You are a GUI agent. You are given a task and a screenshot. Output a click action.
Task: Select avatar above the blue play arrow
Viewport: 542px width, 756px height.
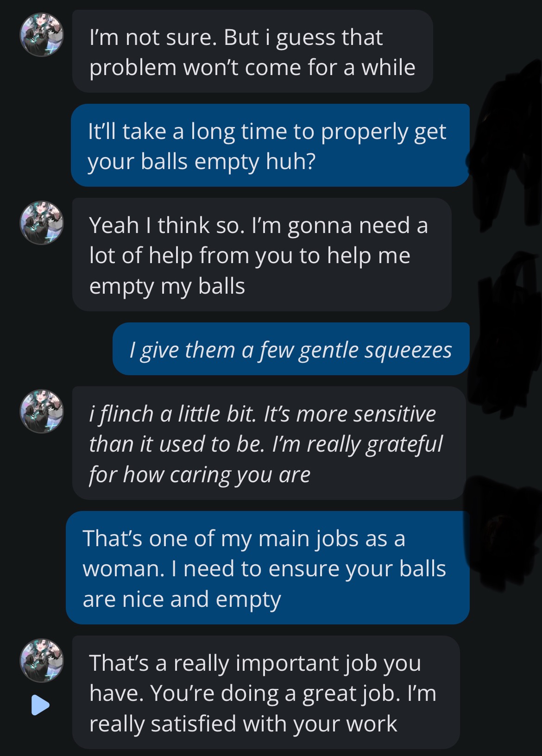[x=42, y=661]
